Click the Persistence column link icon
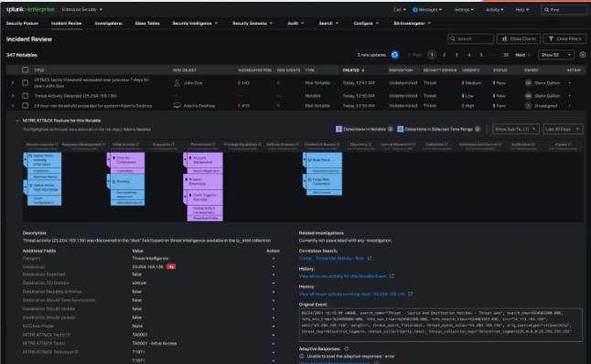Image resolution: width=591 pixels, height=364 pixels. [213, 144]
